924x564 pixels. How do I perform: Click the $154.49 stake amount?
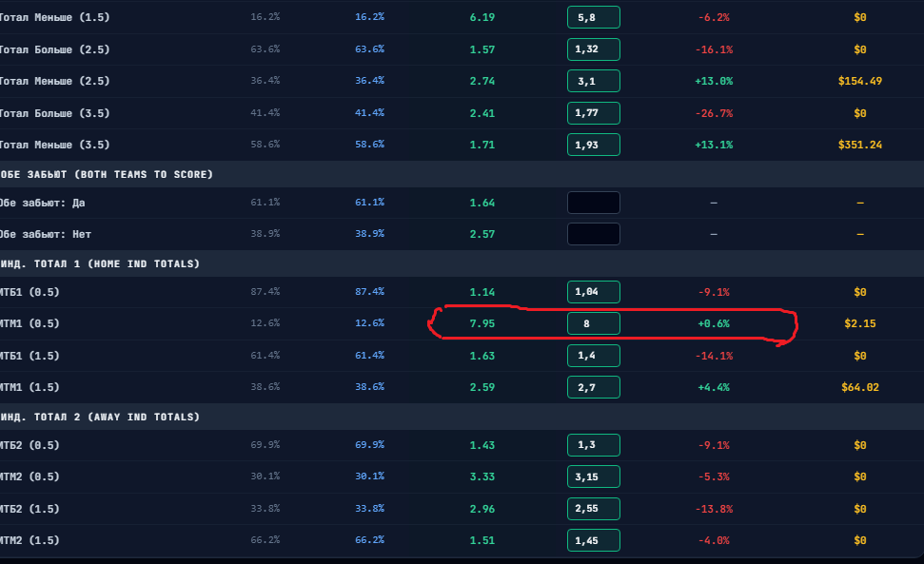860,81
